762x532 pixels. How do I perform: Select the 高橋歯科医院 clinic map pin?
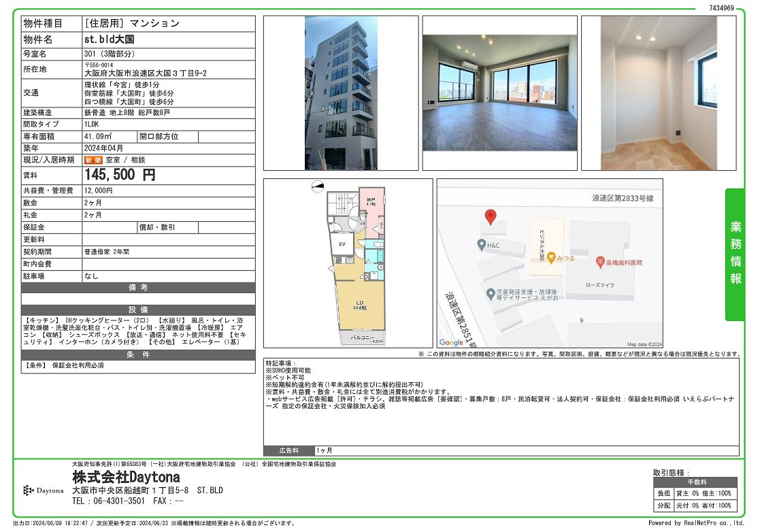click(600, 263)
